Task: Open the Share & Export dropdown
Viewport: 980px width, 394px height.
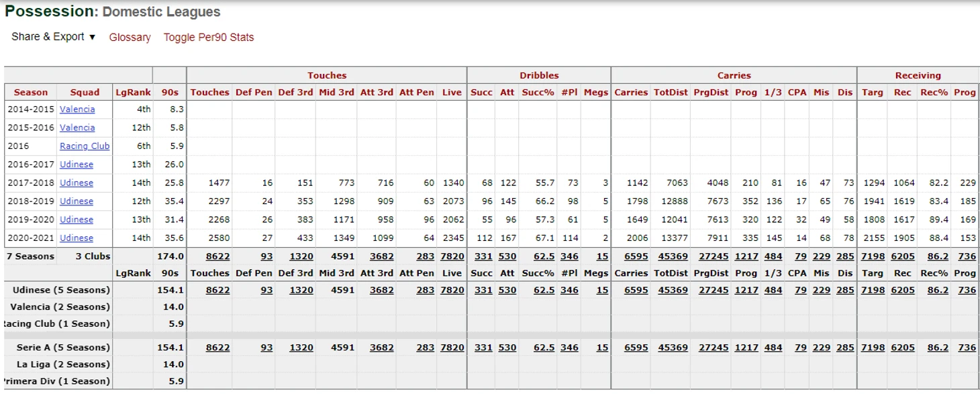Action: pos(53,37)
